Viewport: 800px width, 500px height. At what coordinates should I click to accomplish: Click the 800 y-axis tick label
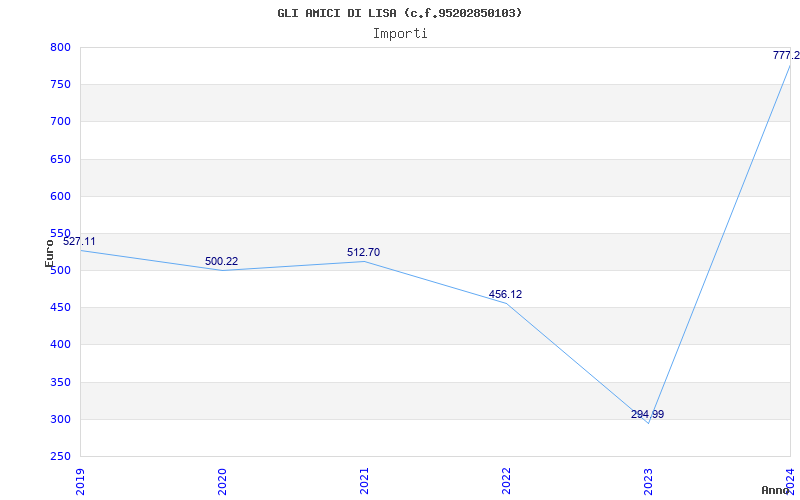tap(60, 47)
